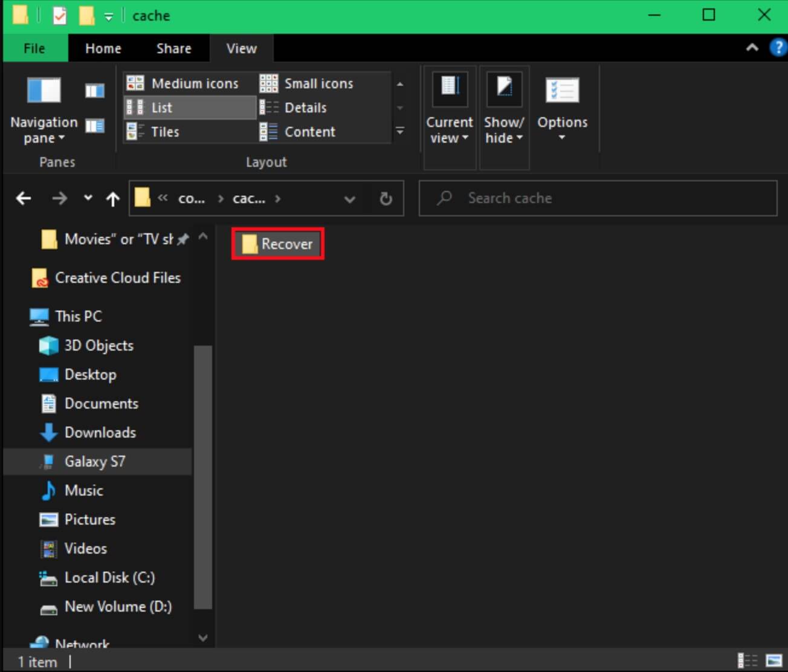Open Pictures in sidebar
Image resolution: width=788 pixels, height=672 pixels.
pos(77,520)
